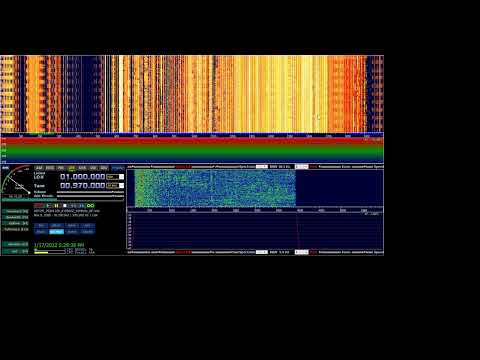This screenshot has width=480, height=360.
Task: Open the Bandwidth [F6] settings
Action: [15, 217]
